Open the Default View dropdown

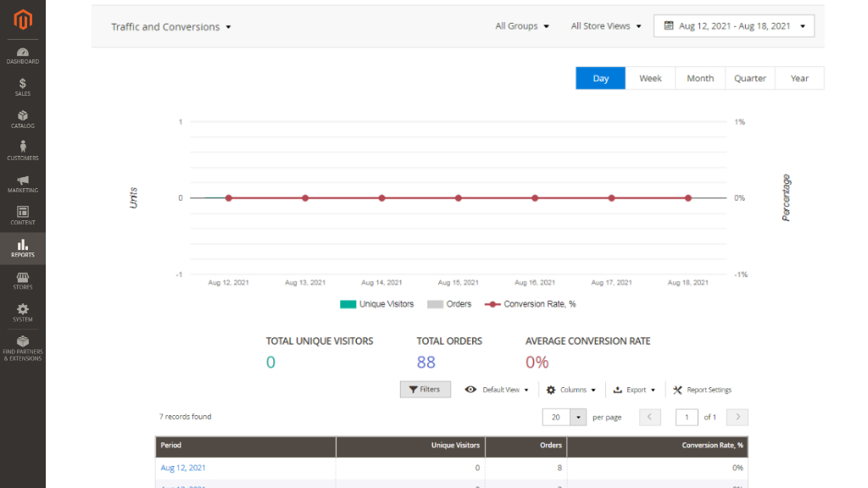click(x=497, y=390)
